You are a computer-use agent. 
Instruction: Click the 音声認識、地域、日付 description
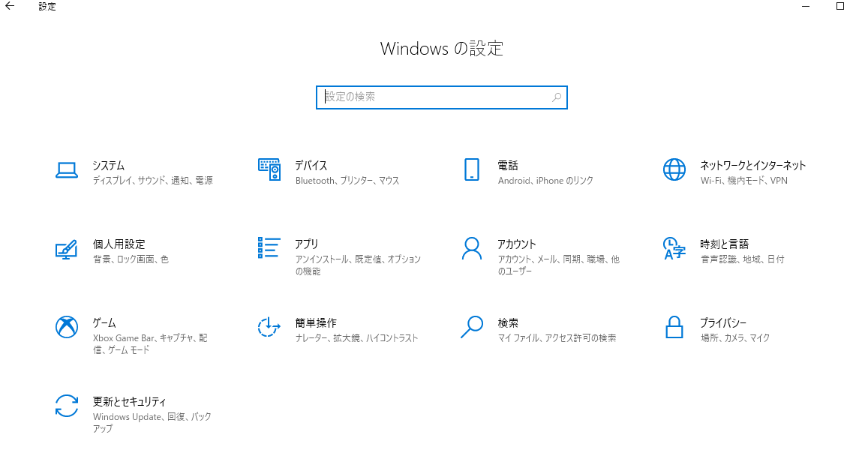pos(743,259)
